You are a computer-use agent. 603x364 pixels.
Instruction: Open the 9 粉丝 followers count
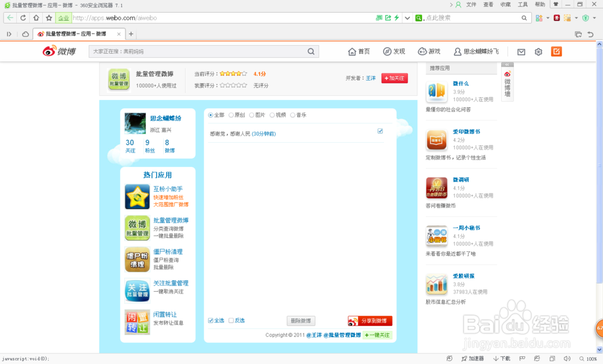(x=150, y=146)
